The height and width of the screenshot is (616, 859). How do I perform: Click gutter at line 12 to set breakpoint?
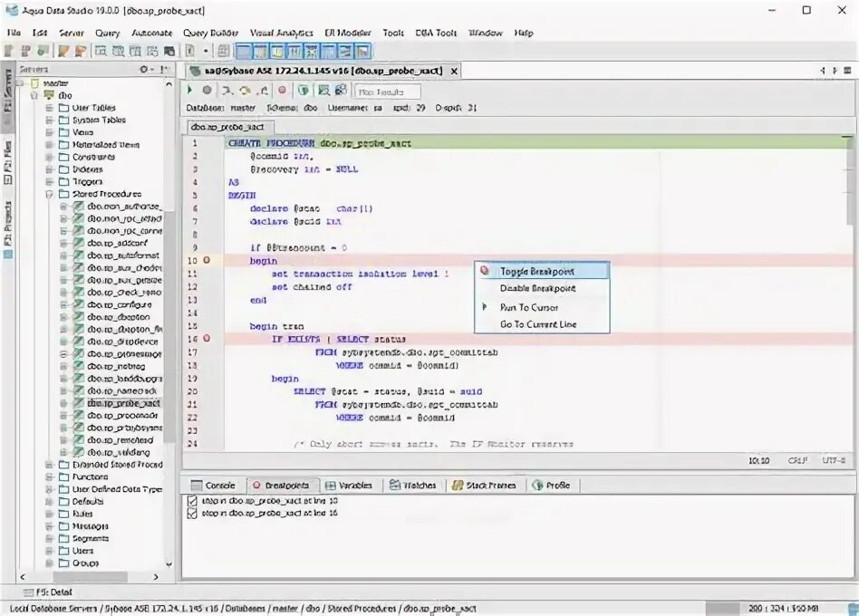pos(207,286)
